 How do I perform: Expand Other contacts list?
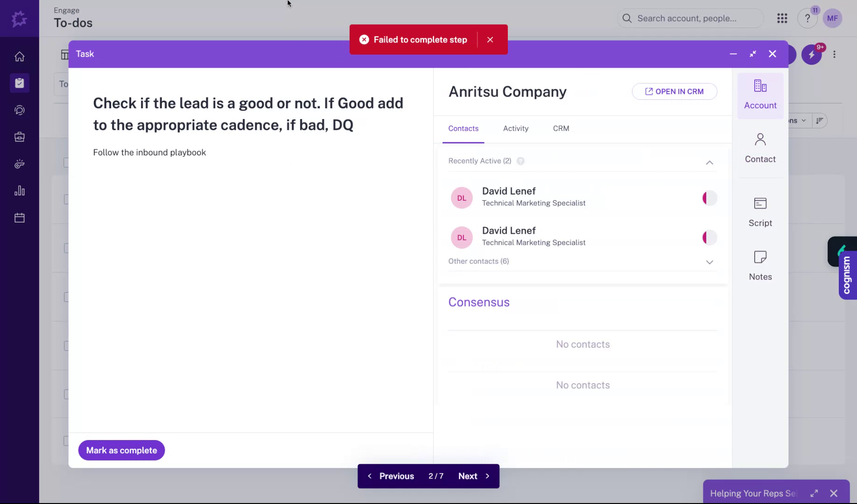pos(709,262)
